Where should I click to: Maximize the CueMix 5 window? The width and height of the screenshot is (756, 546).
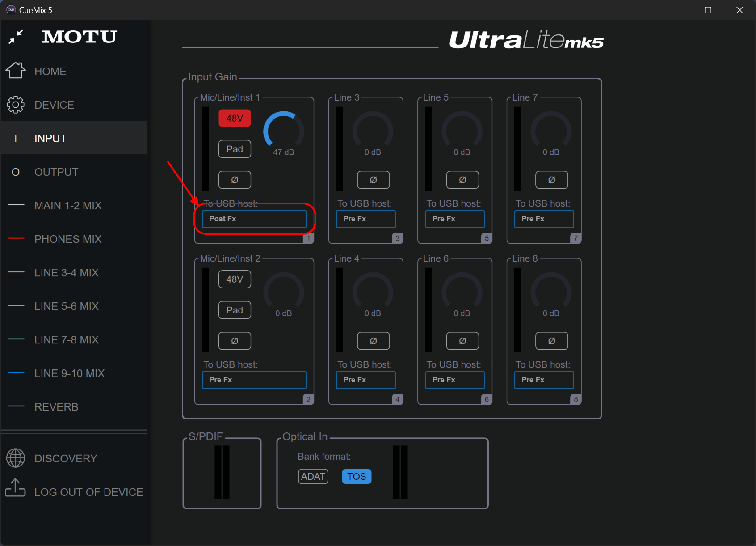[708, 10]
